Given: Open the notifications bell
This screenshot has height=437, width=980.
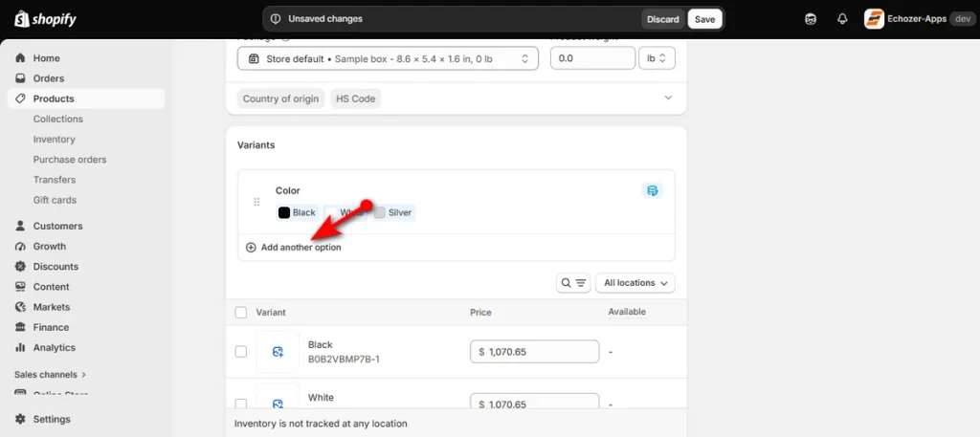Looking at the screenshot, I should pos(842,19).
